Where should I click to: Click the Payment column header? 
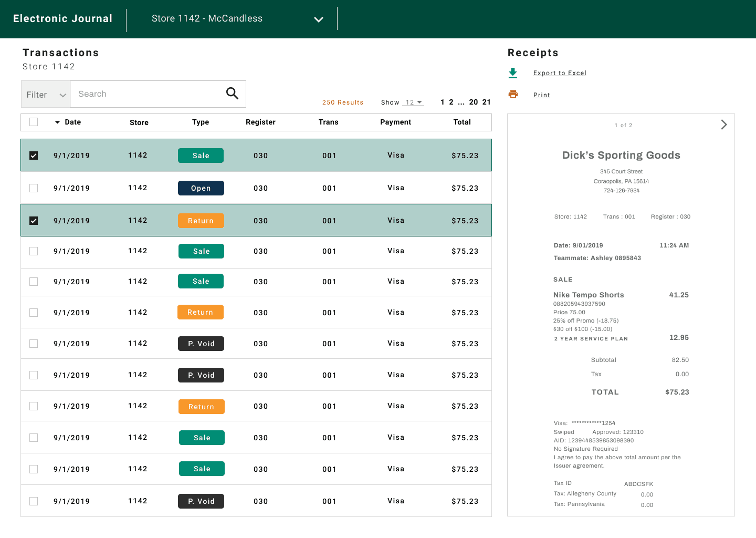pos(395,122)
